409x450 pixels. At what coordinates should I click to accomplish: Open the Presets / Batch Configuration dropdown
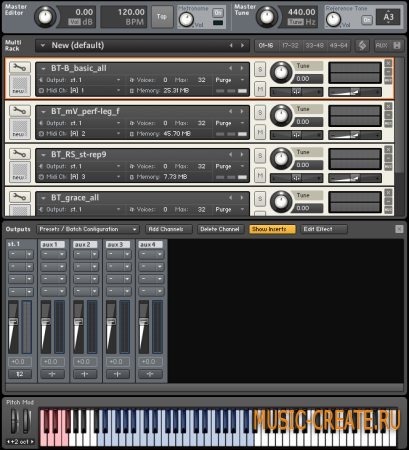point(87,229)
